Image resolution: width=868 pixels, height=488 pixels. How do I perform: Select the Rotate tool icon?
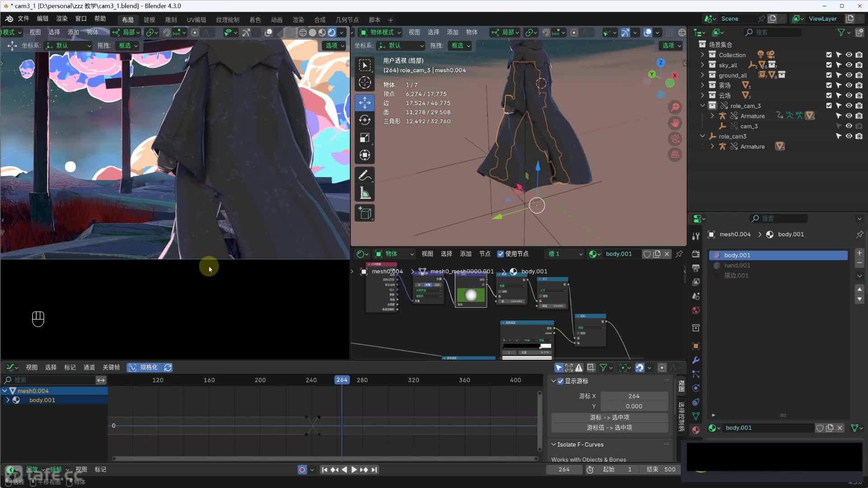click(364, 120)
